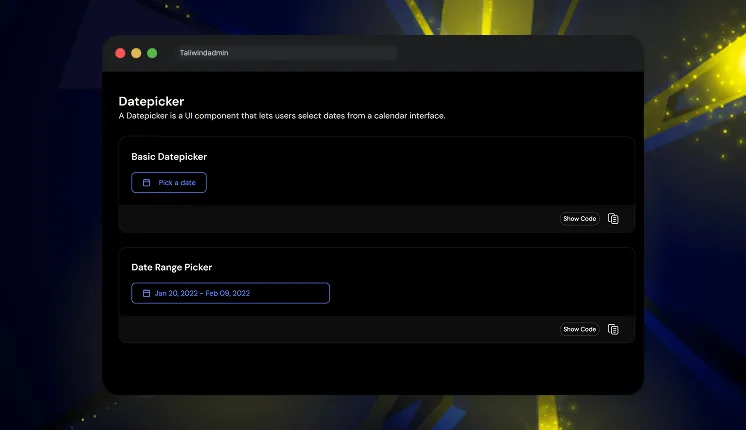Screen dimensions: 746x430
Task: Show Code for Basic Datepicker
Action: coord(579,219)
